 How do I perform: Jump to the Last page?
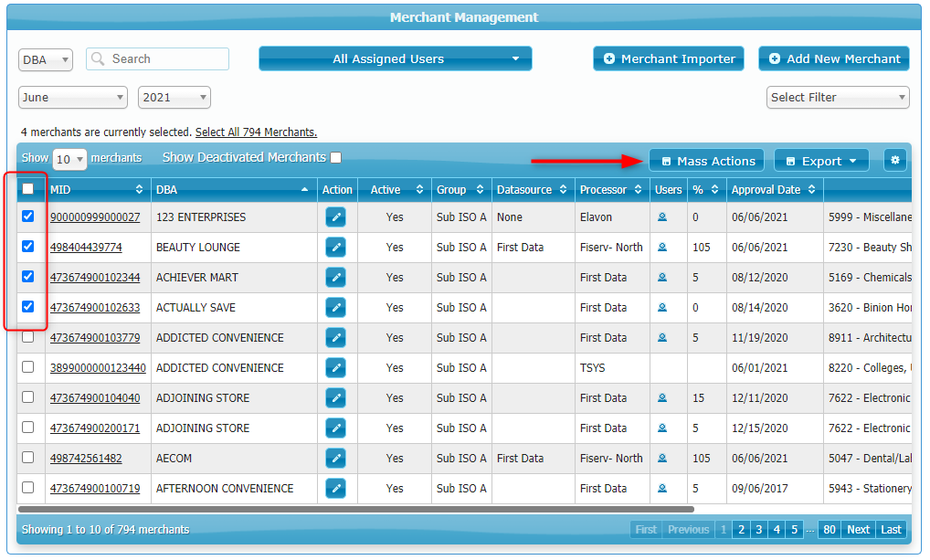(891, 529)
